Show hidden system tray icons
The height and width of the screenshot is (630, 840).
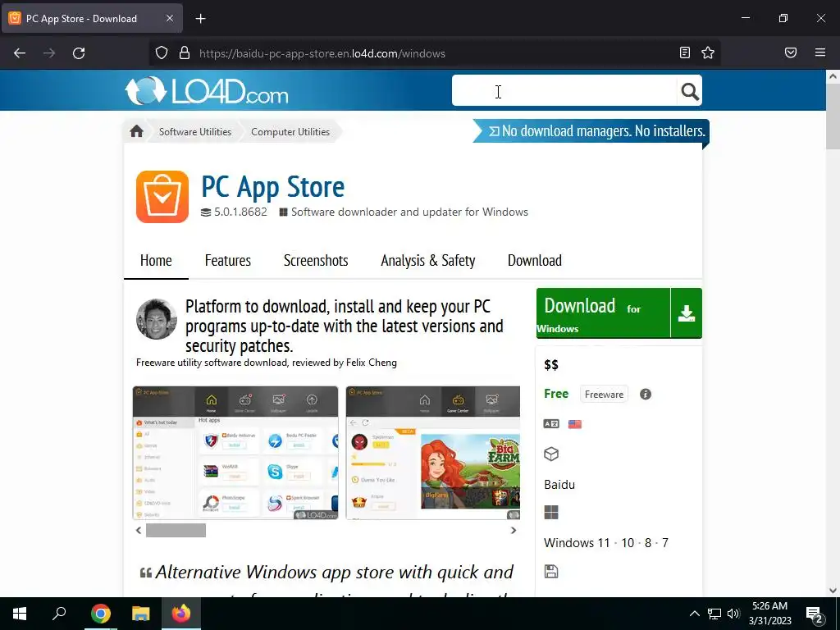(694, 614)
